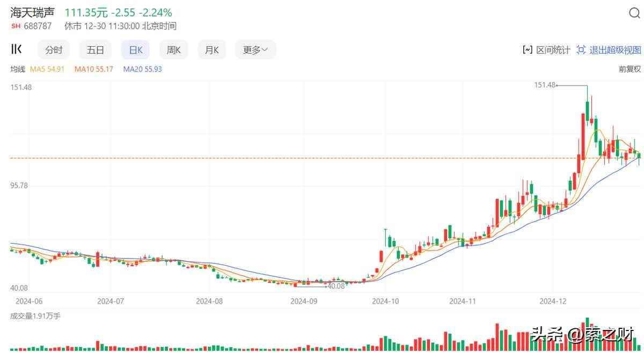Toggle the MA5 moving average line
This screenshot has height=353, width=644.
click(47, 69)
